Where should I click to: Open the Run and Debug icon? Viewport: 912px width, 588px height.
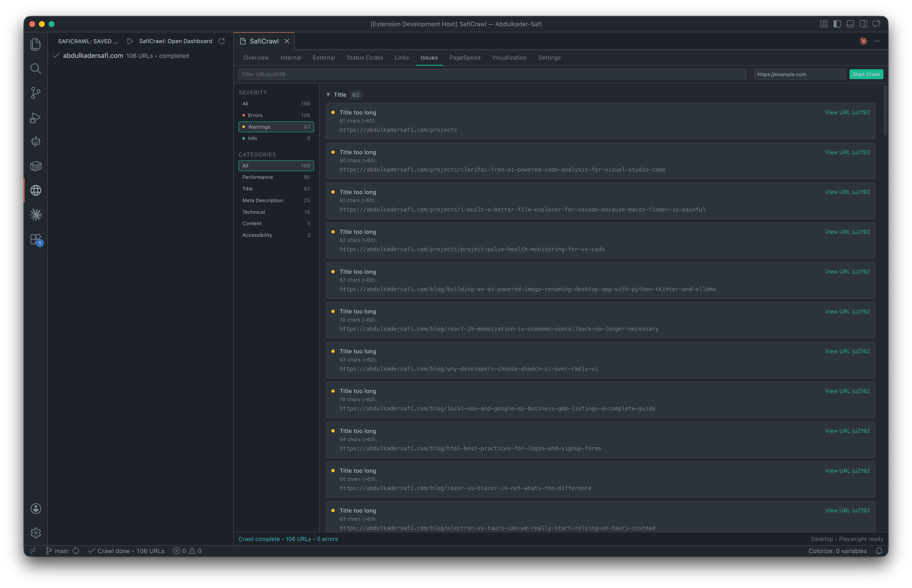coord(35,118)
